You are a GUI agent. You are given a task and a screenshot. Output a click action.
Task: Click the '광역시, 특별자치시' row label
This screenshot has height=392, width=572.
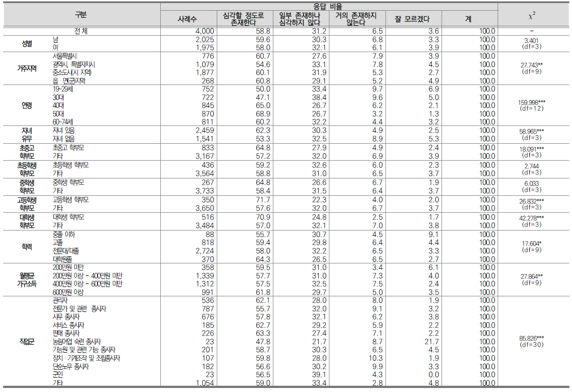(x=75, y=65)
